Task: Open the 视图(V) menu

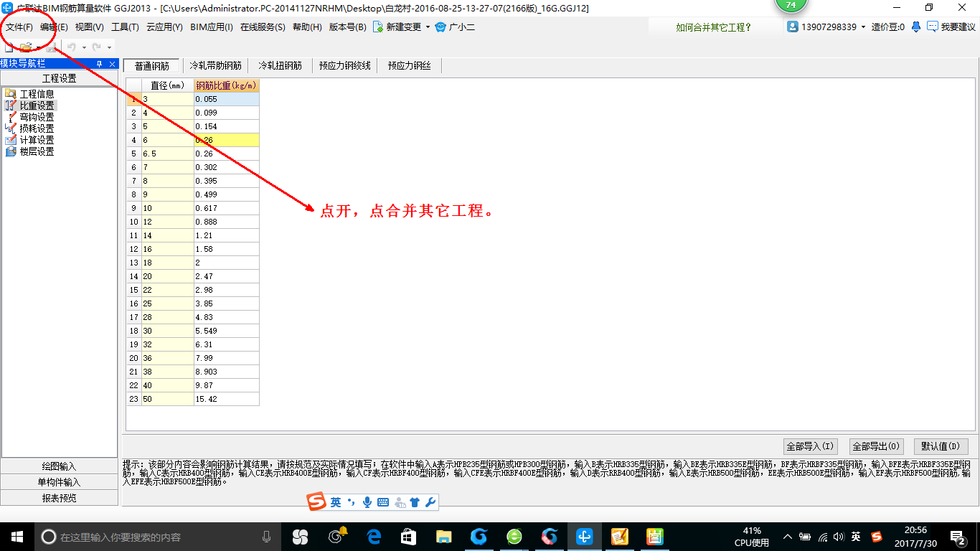Action: (x=89, y=27)
